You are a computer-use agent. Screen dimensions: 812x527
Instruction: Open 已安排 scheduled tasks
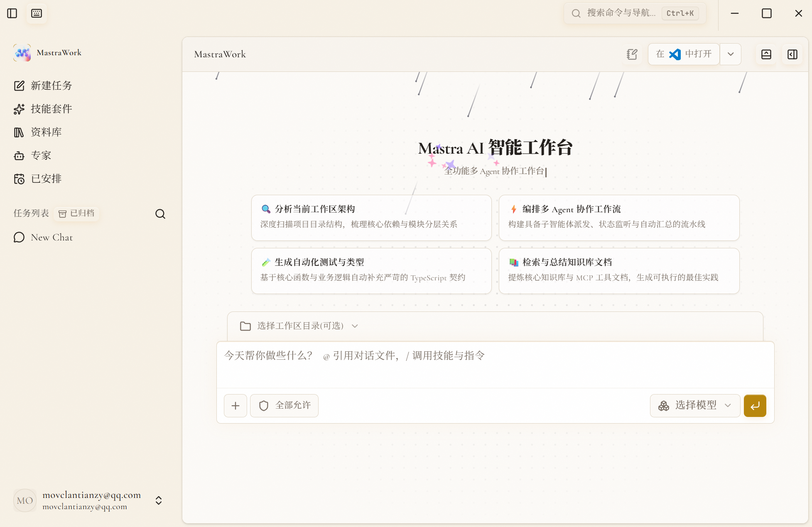tap(38, 179)
